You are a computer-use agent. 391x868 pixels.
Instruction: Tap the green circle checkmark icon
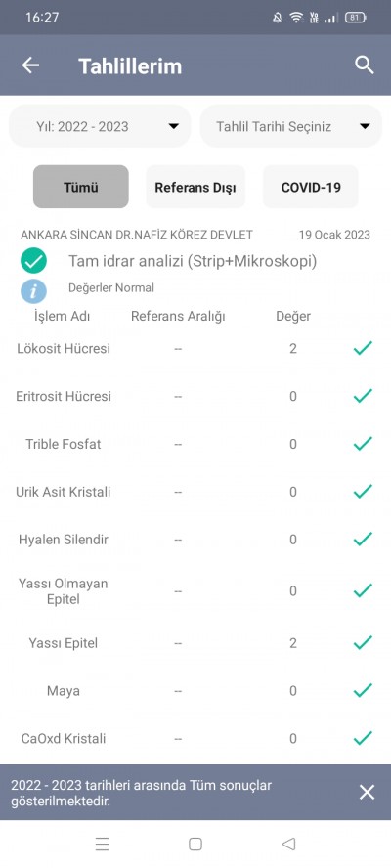pos(34,261)
